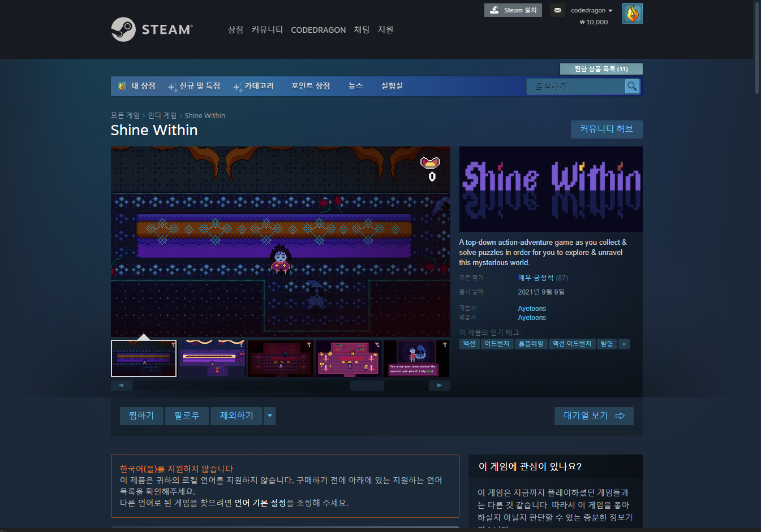
Task: Open 채팅 in top navigation
Action: pos(362,29)
